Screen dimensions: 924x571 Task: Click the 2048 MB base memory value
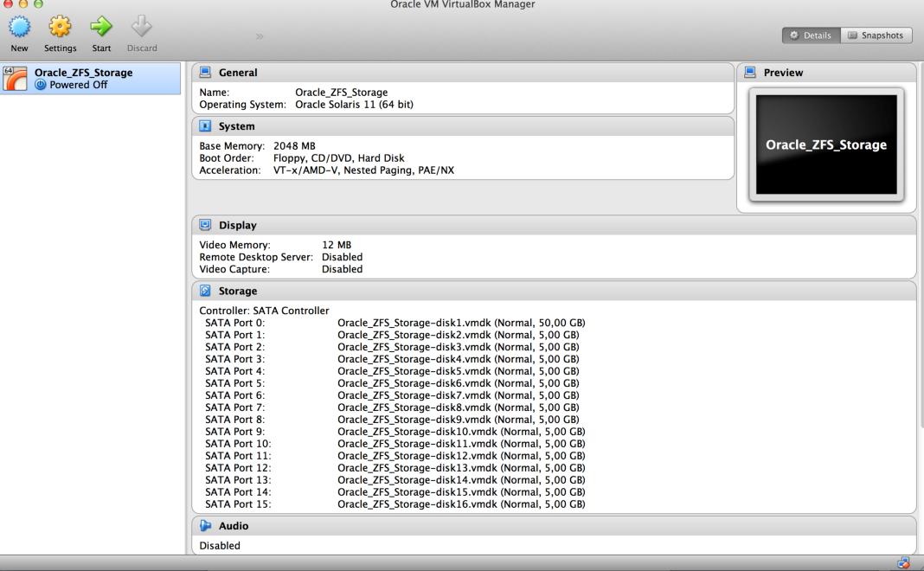(294, 146)
